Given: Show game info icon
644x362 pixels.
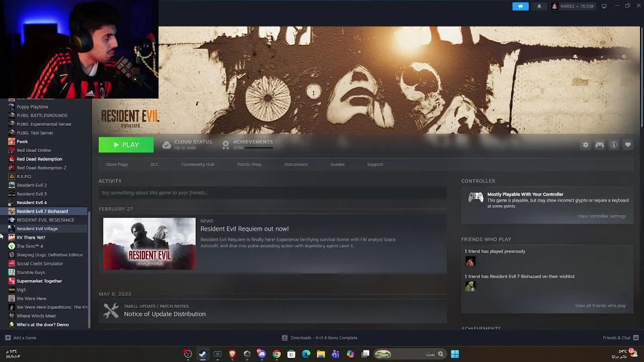Looking at the screenshot, I should click(x=613, y=145).
